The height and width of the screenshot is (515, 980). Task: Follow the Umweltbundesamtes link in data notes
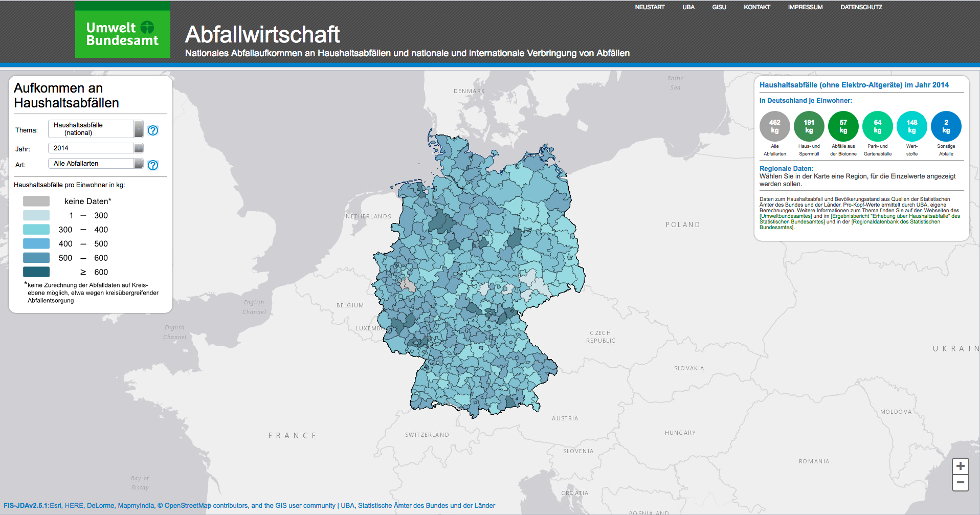coord(786,216)
